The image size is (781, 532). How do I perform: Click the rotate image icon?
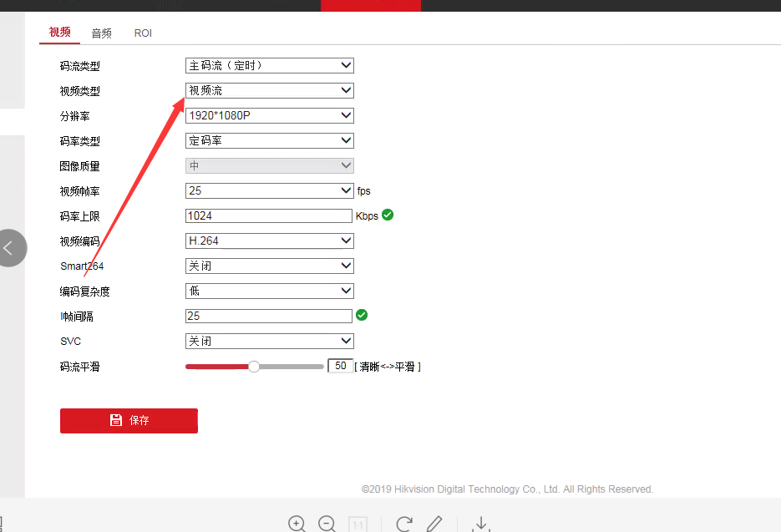(x=404, y=524)
